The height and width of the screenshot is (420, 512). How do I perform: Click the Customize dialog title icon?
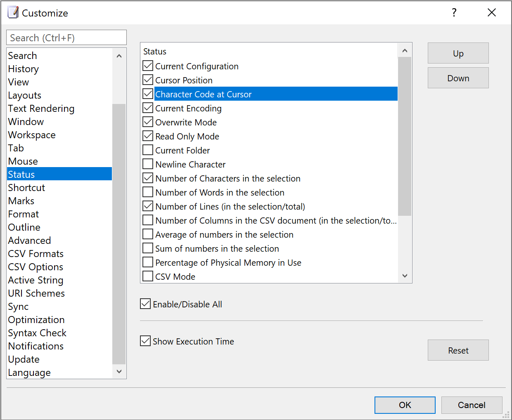click(13, 12)
